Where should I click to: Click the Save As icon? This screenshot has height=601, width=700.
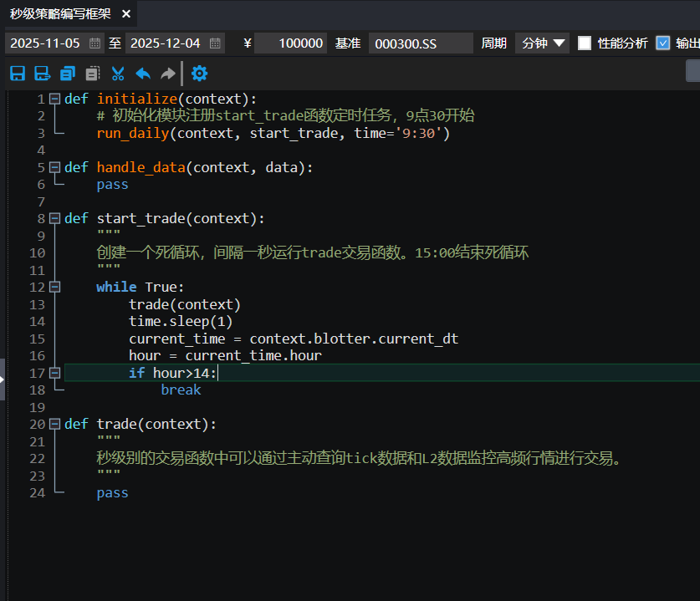coord(42,74)
